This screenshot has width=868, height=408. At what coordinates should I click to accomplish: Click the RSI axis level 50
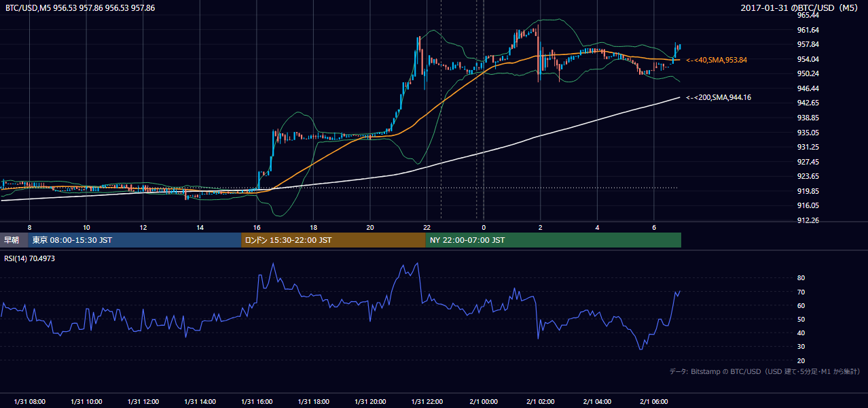[801, 319]
